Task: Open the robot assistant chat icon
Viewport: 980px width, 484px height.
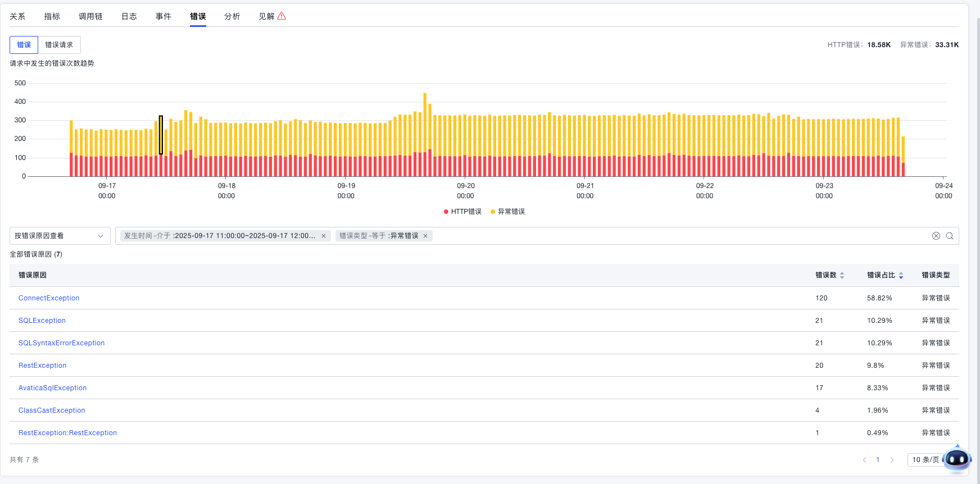Action: [956, 460]
